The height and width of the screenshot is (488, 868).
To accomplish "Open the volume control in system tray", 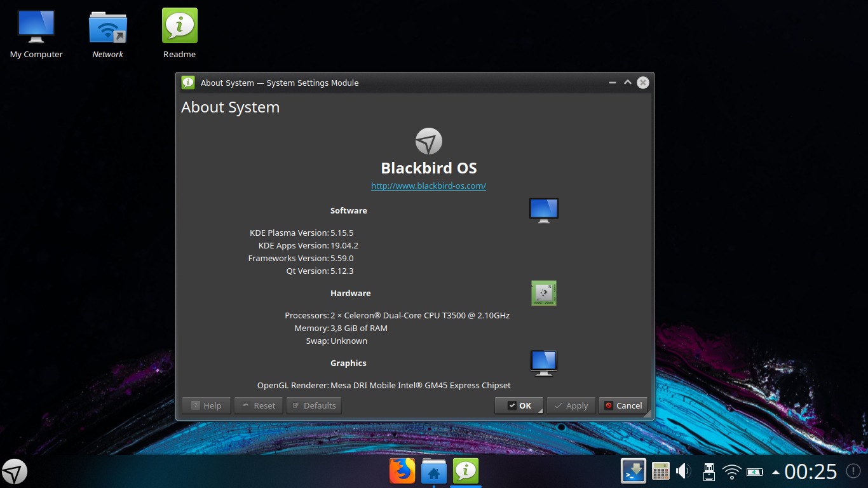I will click(684, 471).
